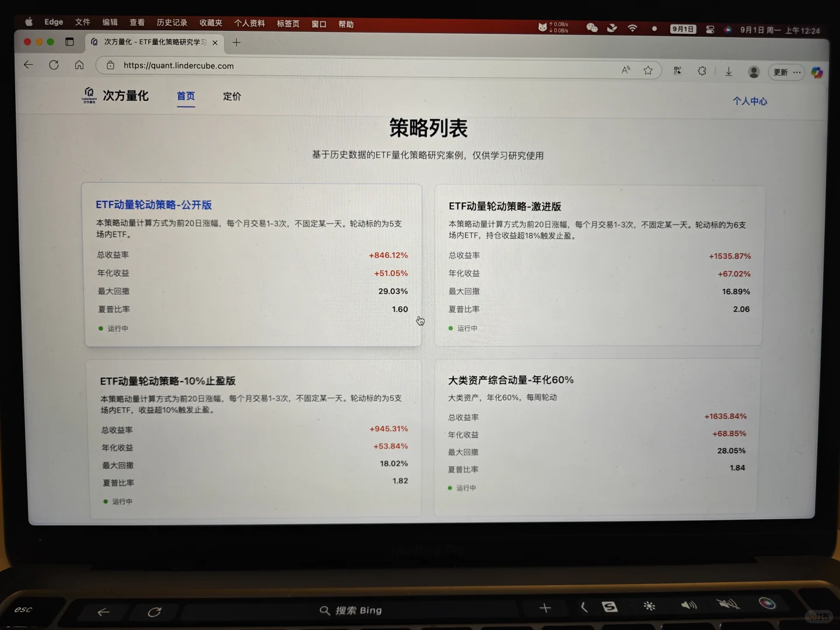
Task: Open the 个人中心 link
Action: 750,101
